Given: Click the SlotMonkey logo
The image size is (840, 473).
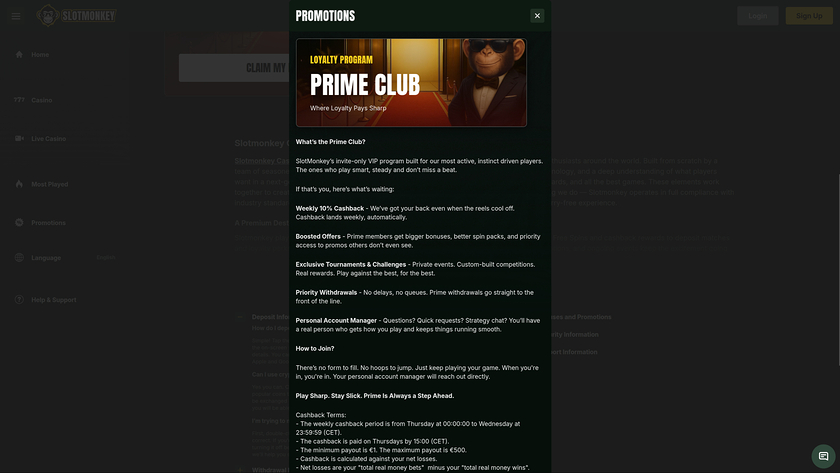Looking at the screenshot, I should point(76,16).
